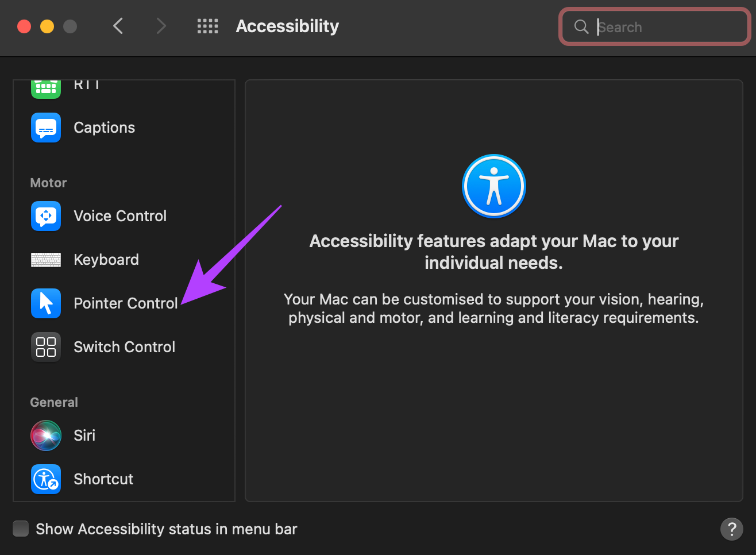Open the Voice Control icon
Screen dimensions: 756x555
coord(46,216)
